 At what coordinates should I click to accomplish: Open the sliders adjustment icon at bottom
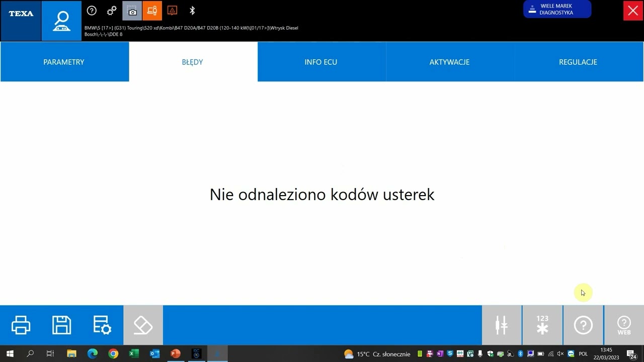point(502,325)
